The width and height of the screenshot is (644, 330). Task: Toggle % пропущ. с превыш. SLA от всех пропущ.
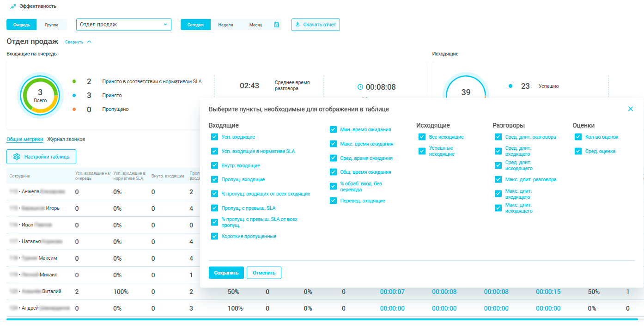pyautogui.click(x=214, y=222)
